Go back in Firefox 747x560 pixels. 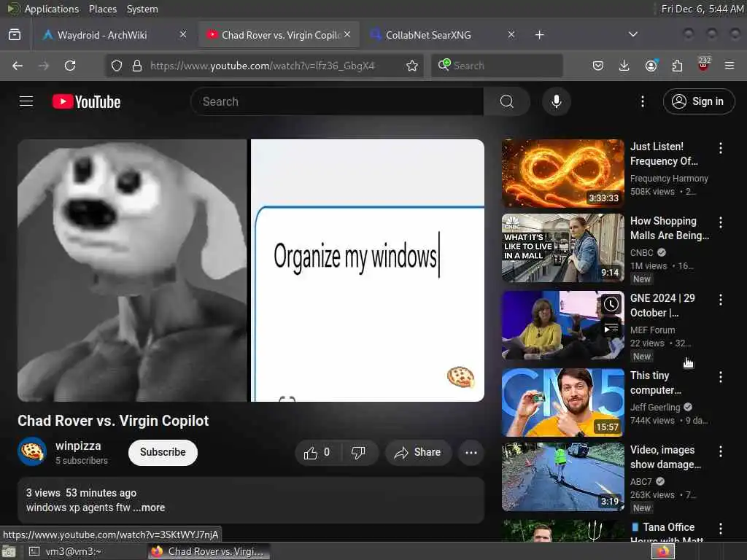click(18, 66)
